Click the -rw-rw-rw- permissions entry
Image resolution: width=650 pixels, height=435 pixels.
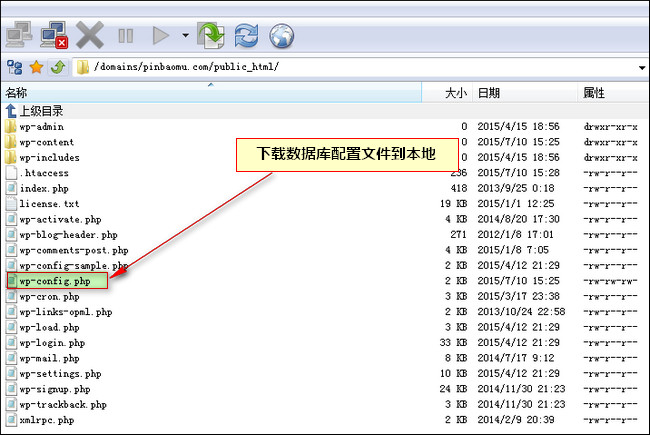(x=610, y=281)
